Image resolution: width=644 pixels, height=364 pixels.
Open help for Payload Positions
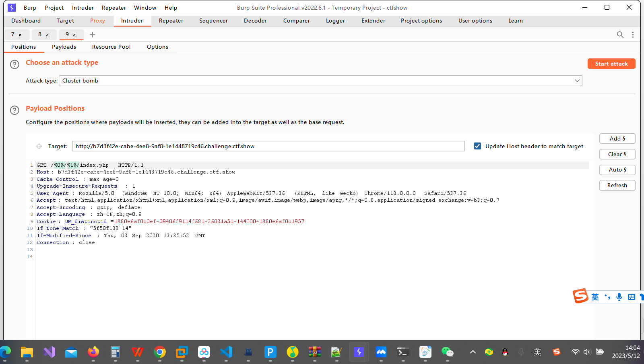tap(14, 110)
